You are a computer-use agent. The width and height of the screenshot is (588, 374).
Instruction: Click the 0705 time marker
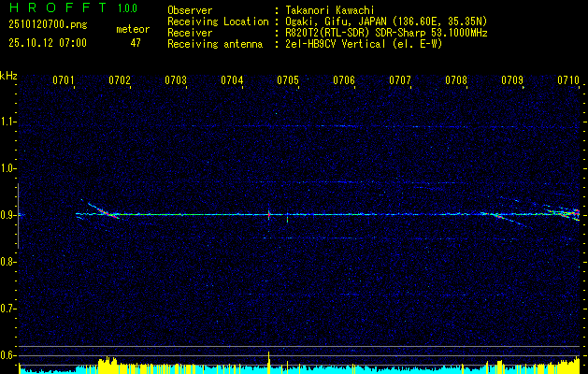(288, 79)
